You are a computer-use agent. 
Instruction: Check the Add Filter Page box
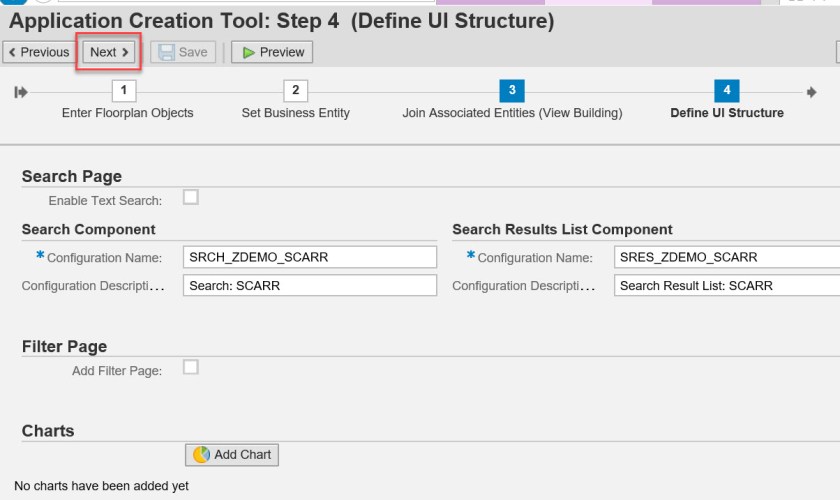[x=190, y=367]
